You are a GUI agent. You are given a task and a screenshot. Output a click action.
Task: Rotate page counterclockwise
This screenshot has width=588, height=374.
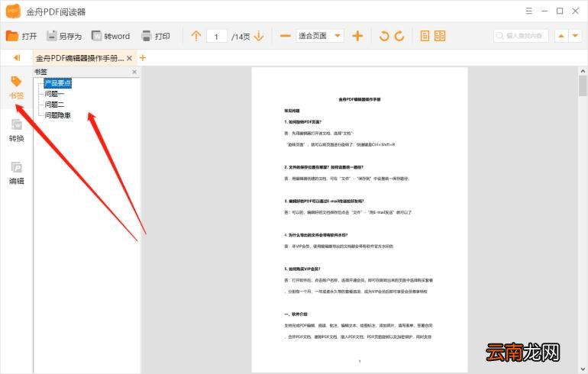pos(384,36)
